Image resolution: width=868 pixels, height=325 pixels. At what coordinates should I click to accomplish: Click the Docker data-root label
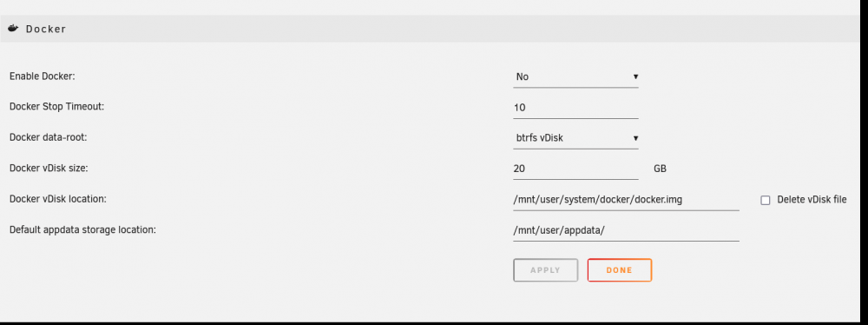click(48, 137)
